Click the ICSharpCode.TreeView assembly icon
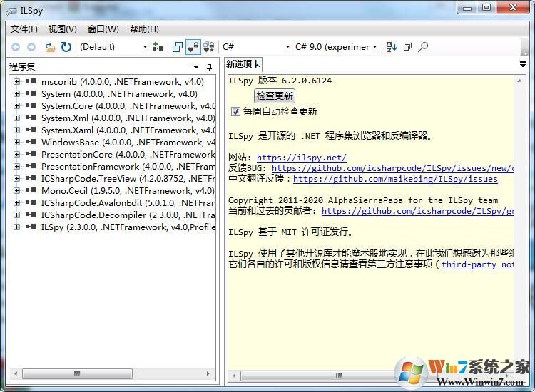This screenshot has width=535, height=392. point(31,178)
